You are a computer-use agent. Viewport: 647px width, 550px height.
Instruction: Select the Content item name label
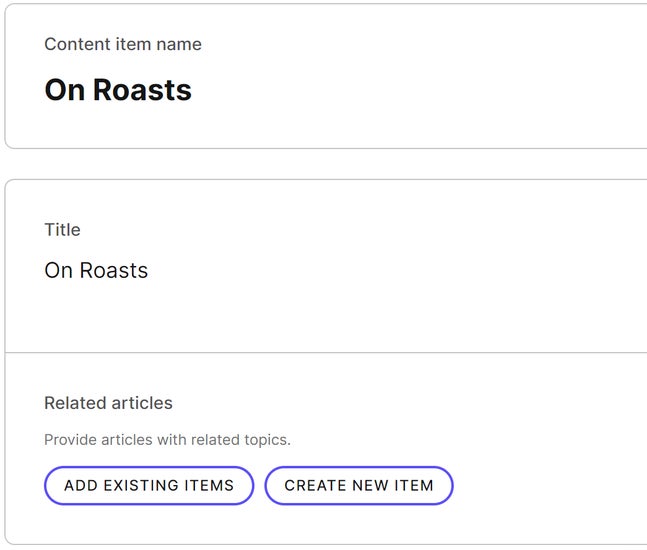(123, 44)
